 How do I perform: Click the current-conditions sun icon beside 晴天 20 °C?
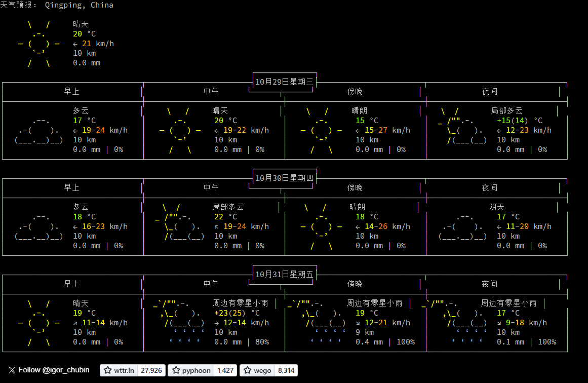39,44
